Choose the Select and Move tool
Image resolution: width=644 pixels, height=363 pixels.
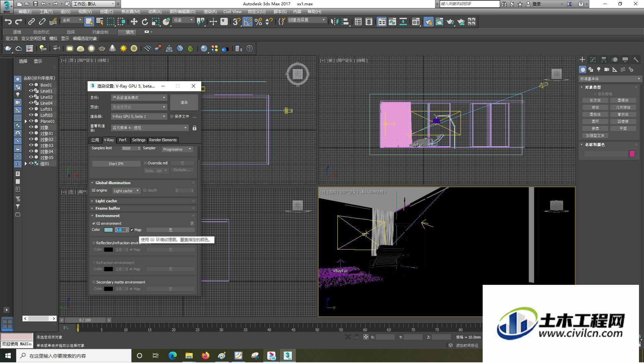(x=134, y=22)
